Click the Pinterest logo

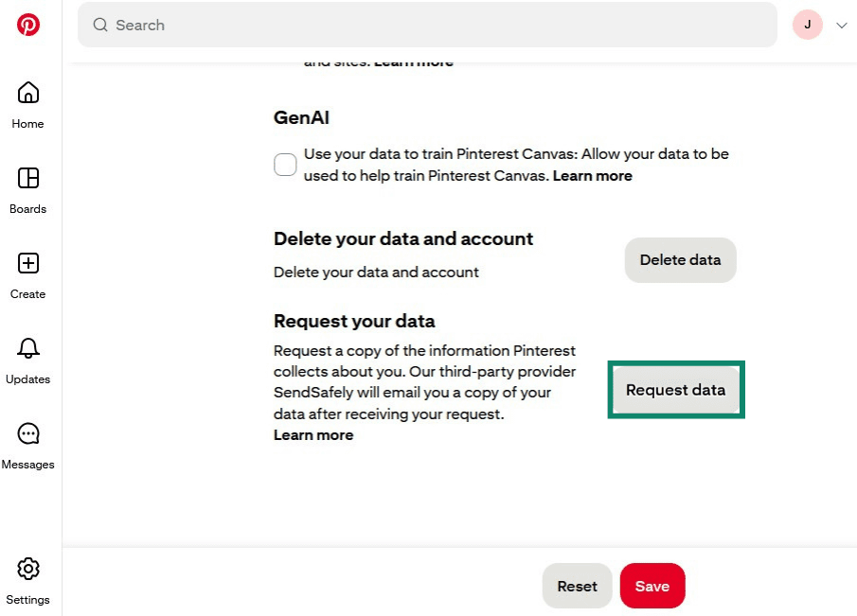coord(27,25)
